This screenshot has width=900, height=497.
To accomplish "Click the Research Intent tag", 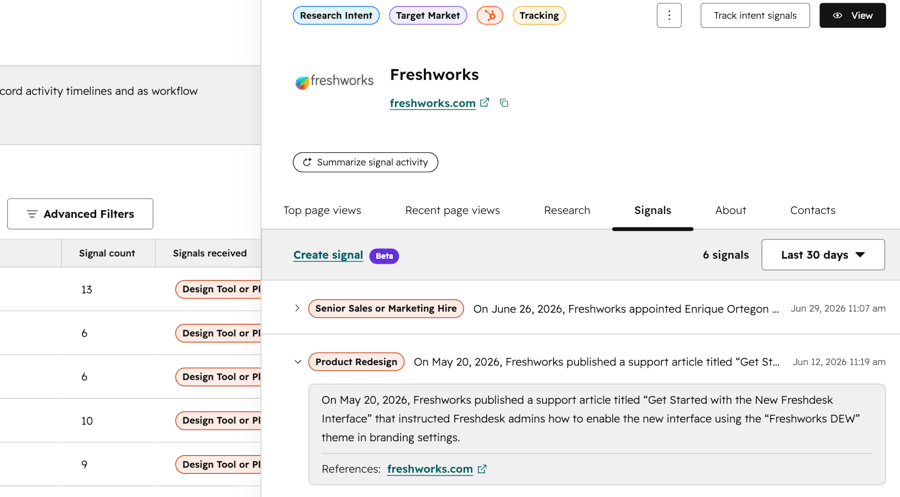I will point(336,15).
